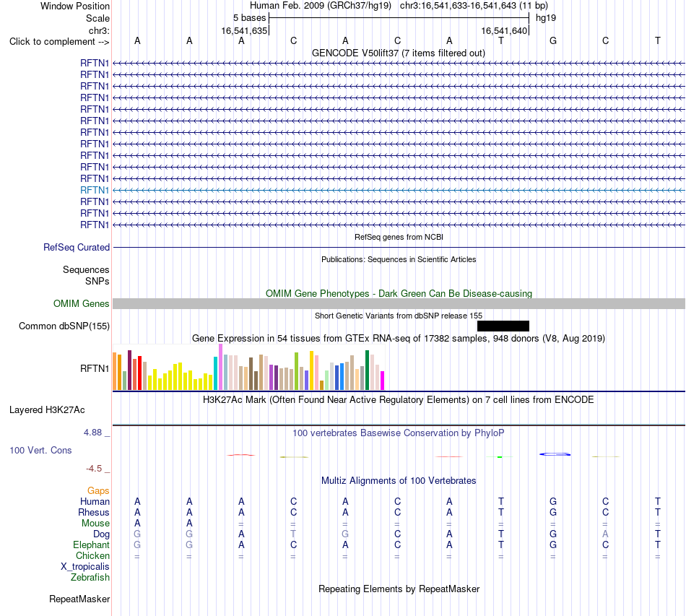Click the 'Rhesus' alignment row label
This screenshot has height=616, width=686.
[x=94, y=512]
